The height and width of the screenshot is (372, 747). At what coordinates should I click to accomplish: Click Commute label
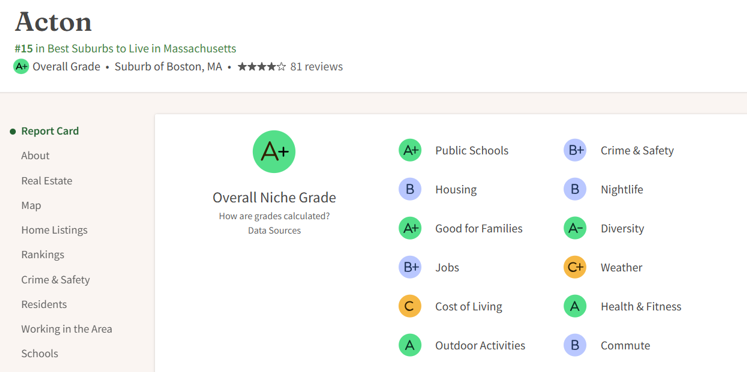click(625, 345)
